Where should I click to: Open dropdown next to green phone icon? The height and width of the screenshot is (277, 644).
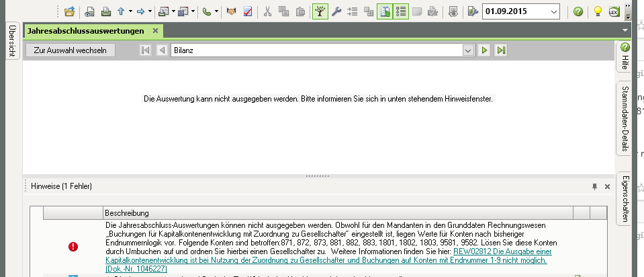tap(216, 11)
